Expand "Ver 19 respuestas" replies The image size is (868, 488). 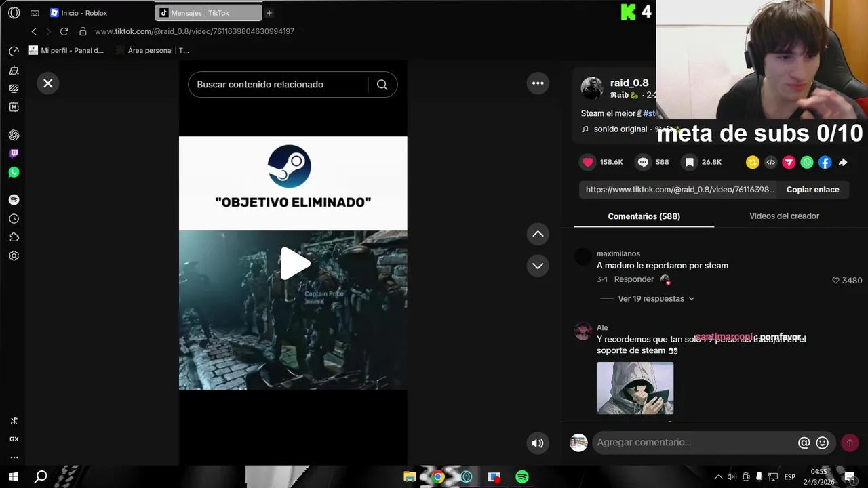tap(656, 299)
